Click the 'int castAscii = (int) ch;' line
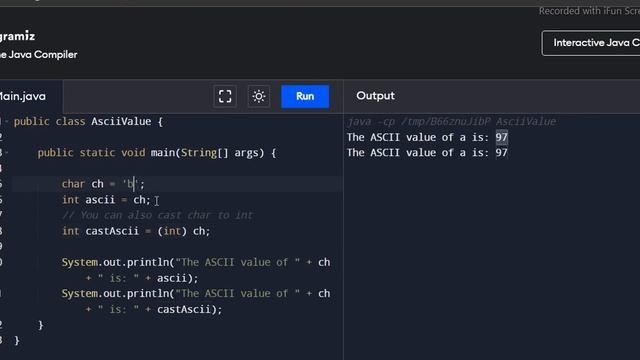 136,231
